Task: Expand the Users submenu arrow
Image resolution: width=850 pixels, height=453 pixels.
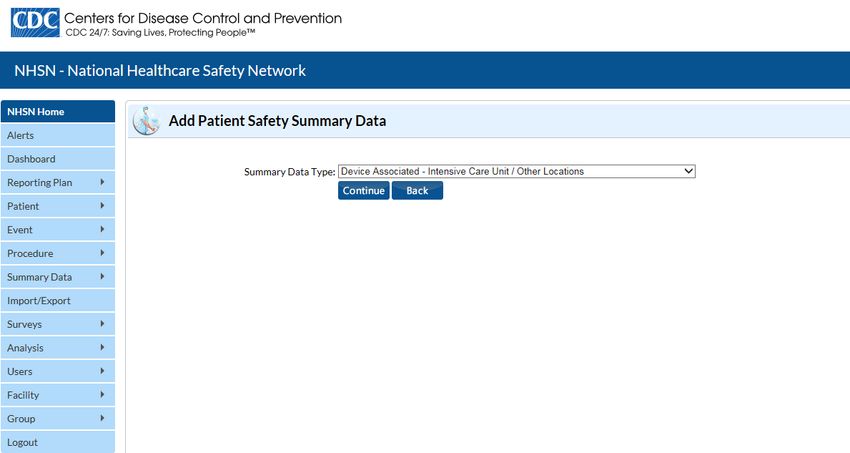Action: (x=102, y=371)
